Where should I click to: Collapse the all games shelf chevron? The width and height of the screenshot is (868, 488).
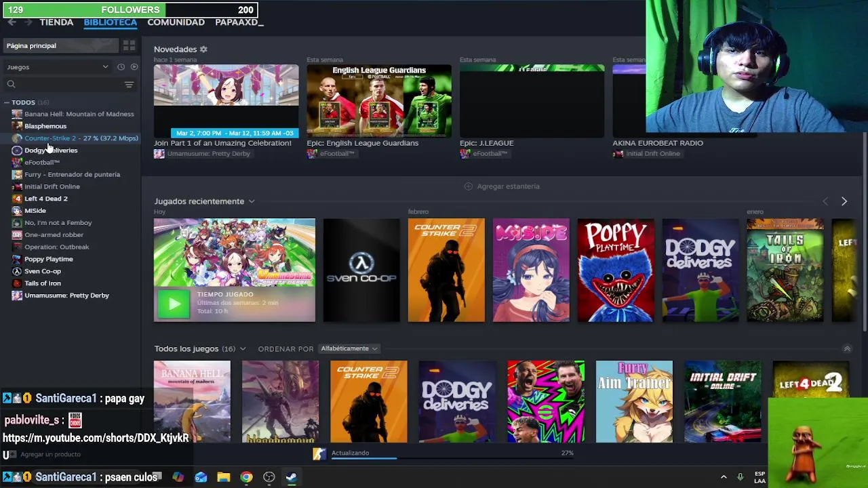pyautogui.click(x=847, y=349)
